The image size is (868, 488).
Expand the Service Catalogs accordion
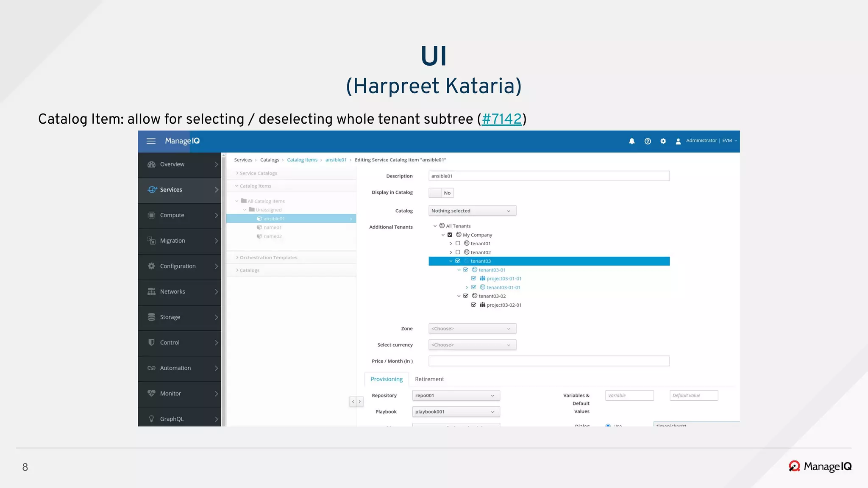291,173
